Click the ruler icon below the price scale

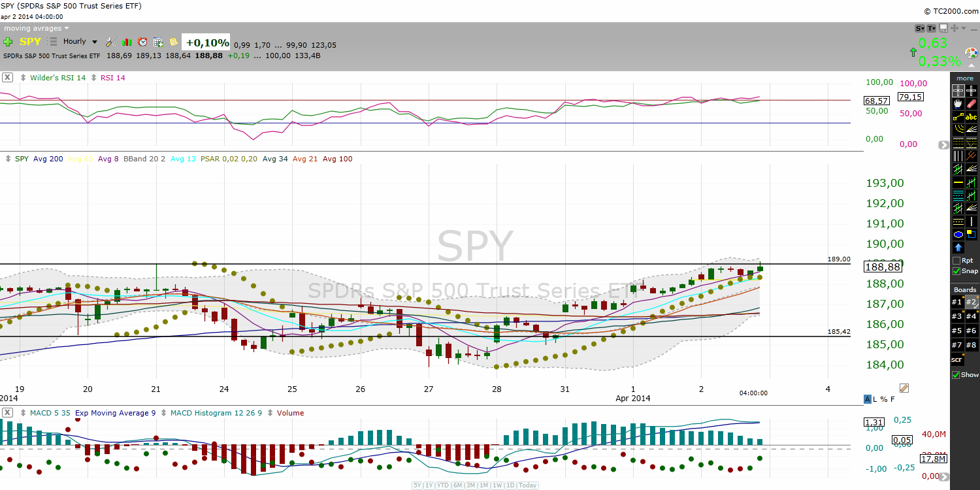tap(904, 388)
